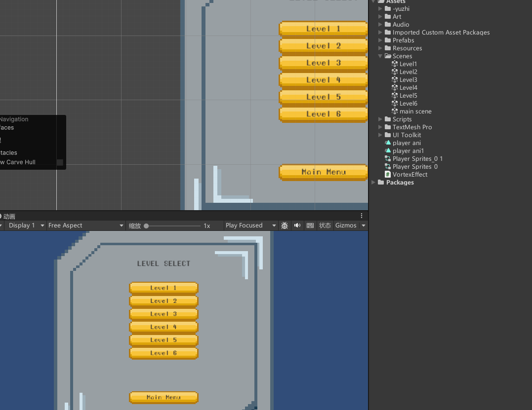532x410 pixels.
Task: Click Level 1 button in Game view
Action: pos(164,288)
